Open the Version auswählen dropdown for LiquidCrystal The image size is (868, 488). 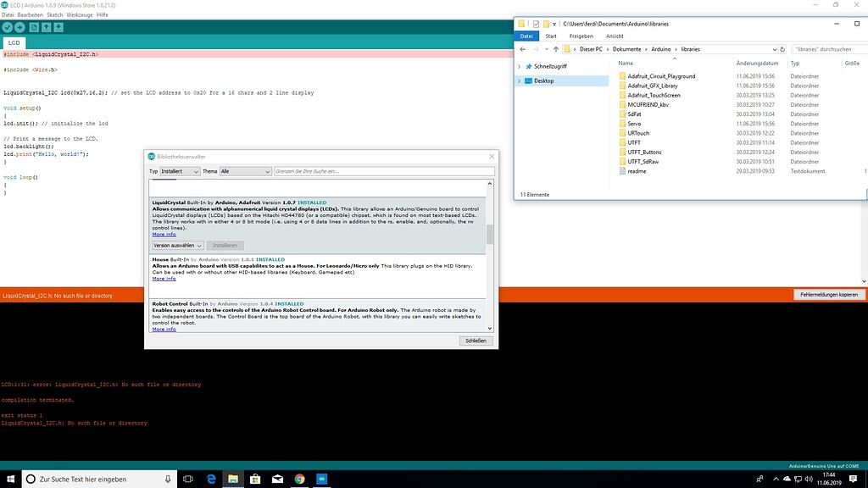[178, 246]
